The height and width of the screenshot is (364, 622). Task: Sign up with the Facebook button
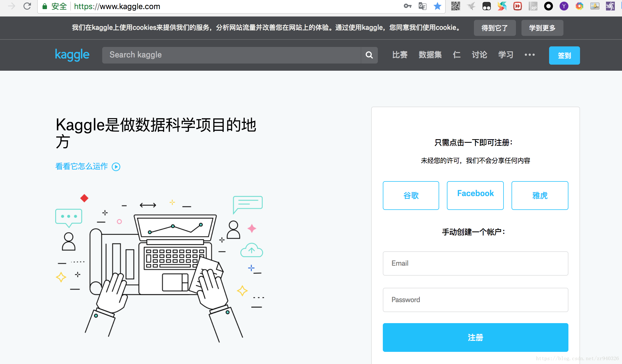click(475, 195)
